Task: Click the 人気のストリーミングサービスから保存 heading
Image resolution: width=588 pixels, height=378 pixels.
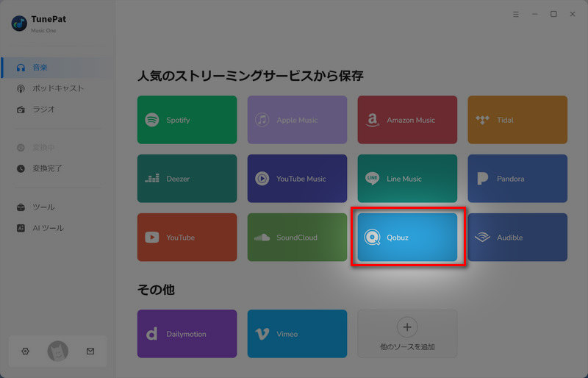Action: point(250,76)
